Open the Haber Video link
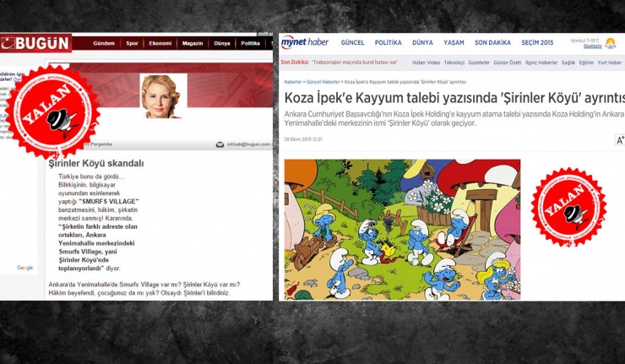625x364 pixels. 425,62
